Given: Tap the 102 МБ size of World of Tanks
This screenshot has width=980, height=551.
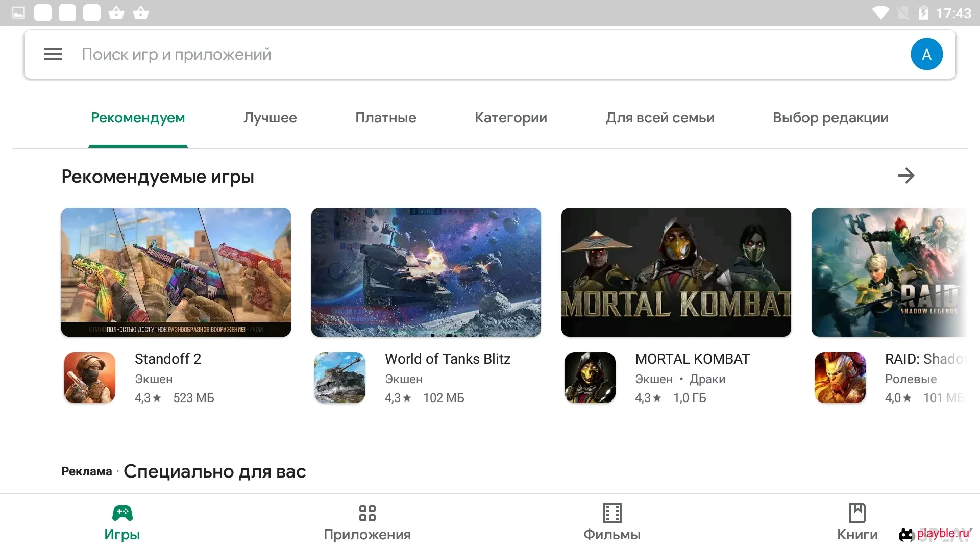Looking at the screenshot, I should click(444, 398).
